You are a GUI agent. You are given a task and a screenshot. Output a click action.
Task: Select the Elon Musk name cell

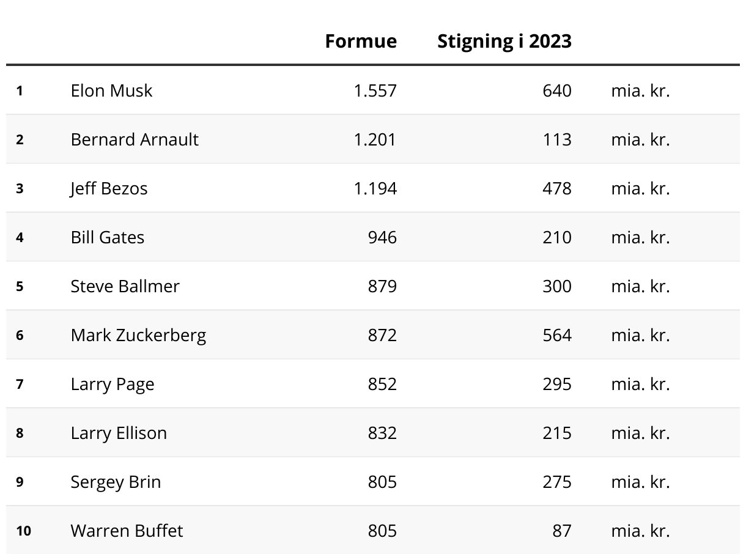(x=111, y=90)
